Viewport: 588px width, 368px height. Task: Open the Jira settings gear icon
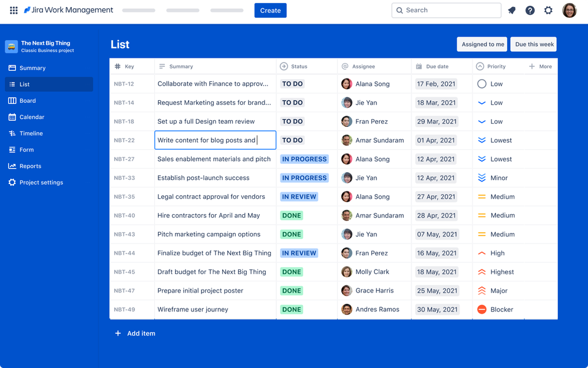click(x=548, y=10)
